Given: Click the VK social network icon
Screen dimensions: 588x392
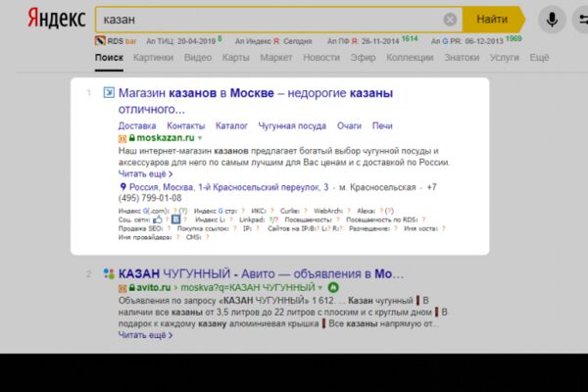Looking at the screenshot, I should click(175, 220).
